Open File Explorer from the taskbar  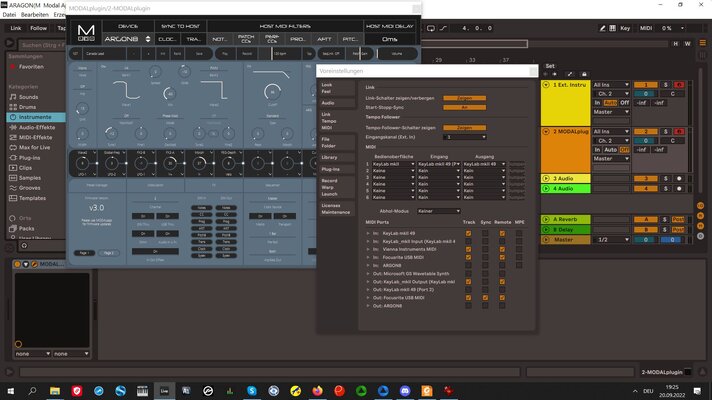click(55, 390)
